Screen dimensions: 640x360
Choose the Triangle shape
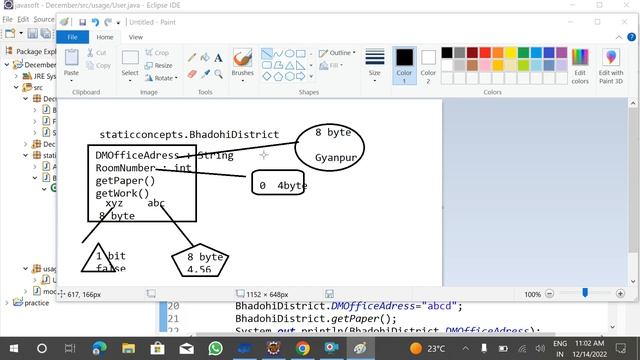pyautogui.click(x=289, y=65)
